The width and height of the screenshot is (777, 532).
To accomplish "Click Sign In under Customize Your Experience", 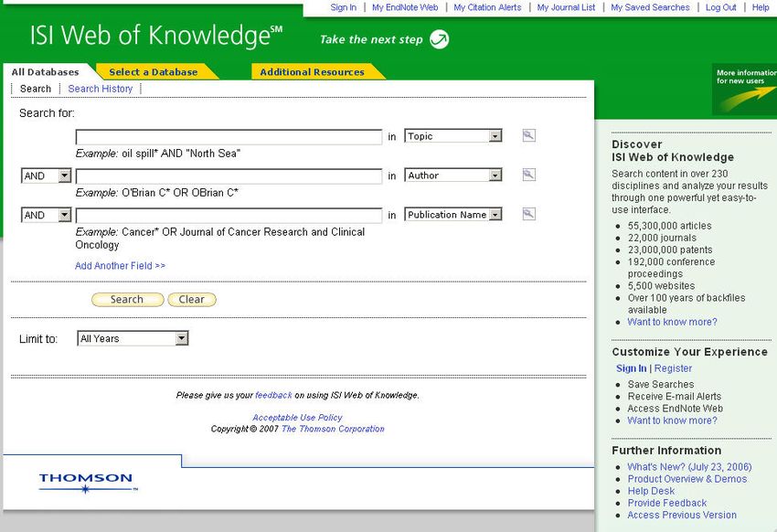I will point(632,368).
